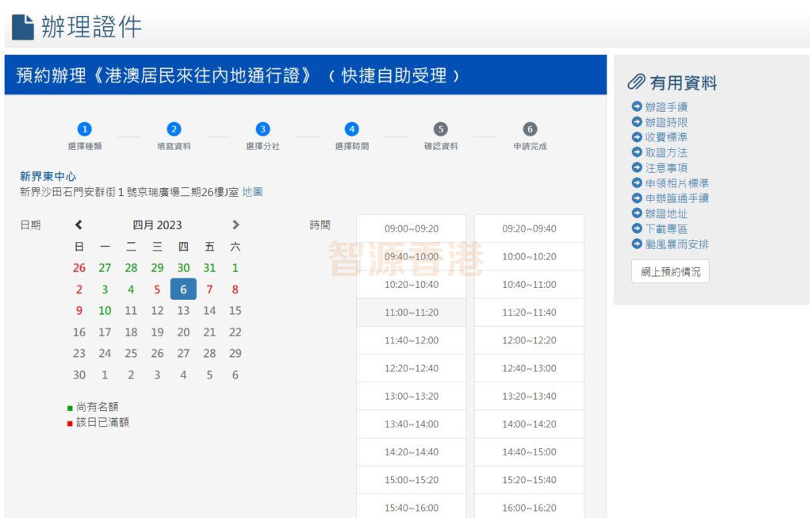
Task: Book the 12:00~12:20 time slot
Action: click(x=529, y=340)
